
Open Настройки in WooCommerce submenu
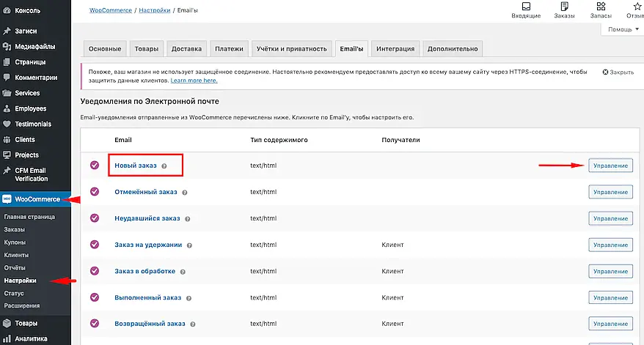(20, 281)
